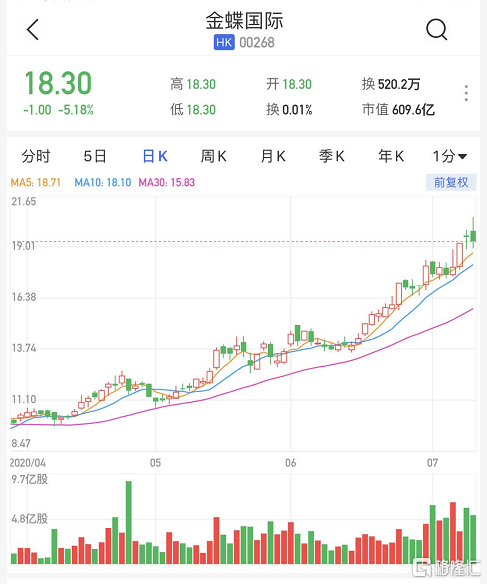Tap the 市值 609.6亿 market cap value
The image size is (487, 584).
click(x=398, y=110)
